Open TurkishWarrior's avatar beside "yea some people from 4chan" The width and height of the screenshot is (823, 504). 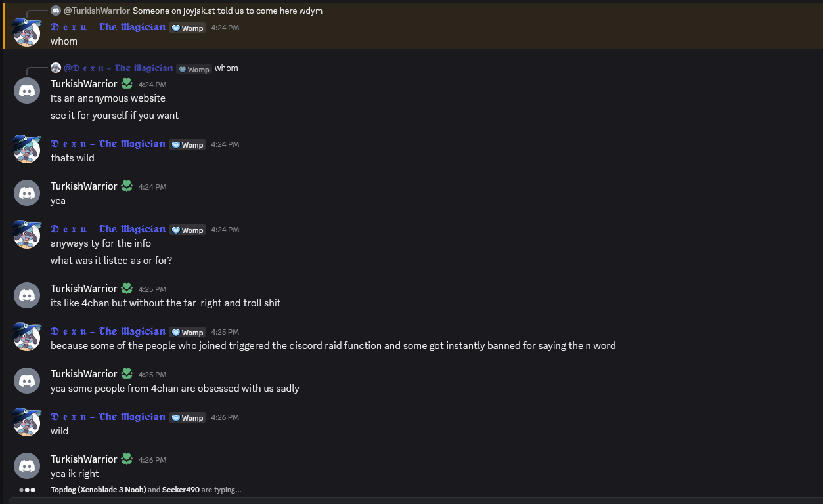click(27, 380)
